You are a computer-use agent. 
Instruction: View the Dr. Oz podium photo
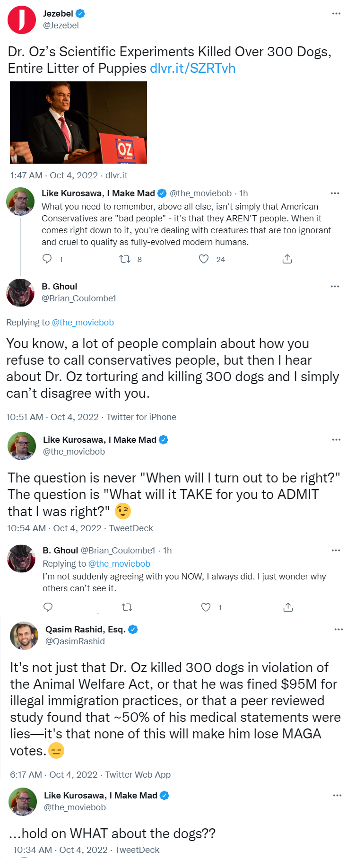[x=78, y=123]
